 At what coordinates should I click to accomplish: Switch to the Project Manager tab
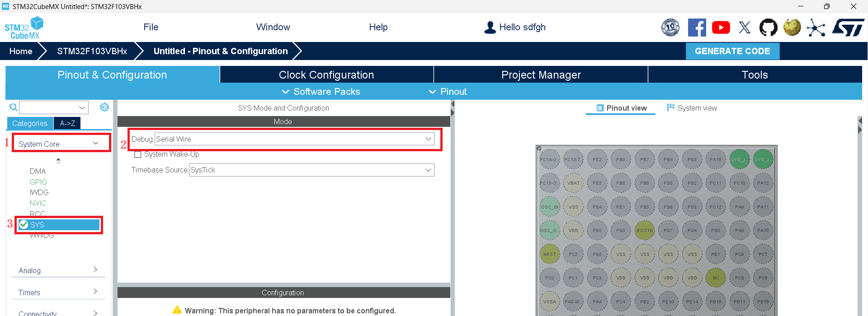click(541, 74)
